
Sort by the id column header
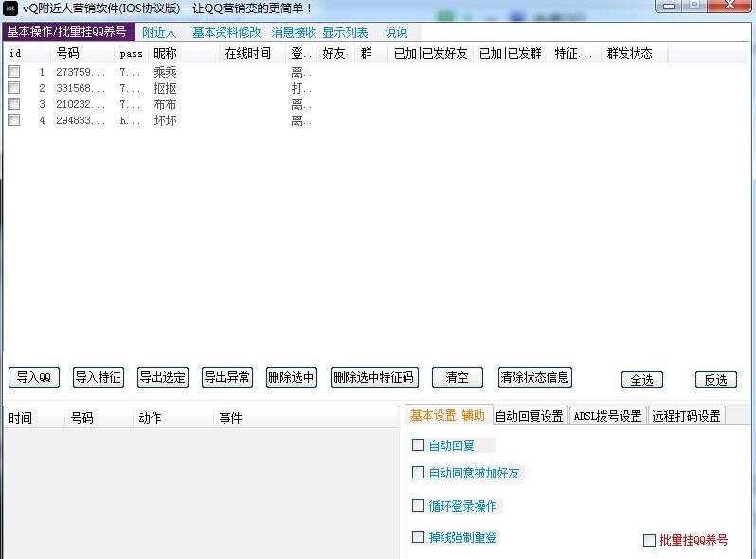[27, 53]
